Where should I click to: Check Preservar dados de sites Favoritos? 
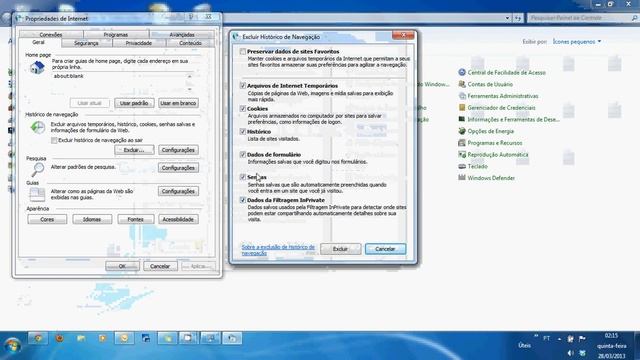pyautogui.click(x=243, y=51)
